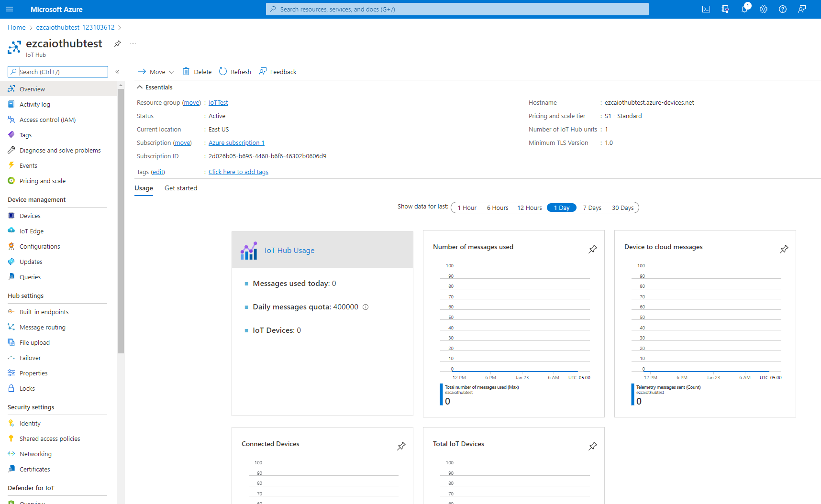821x504 pixels.
Task: Pin ezcaiothubtest to dashboard
Action: [x=118, y=44]
